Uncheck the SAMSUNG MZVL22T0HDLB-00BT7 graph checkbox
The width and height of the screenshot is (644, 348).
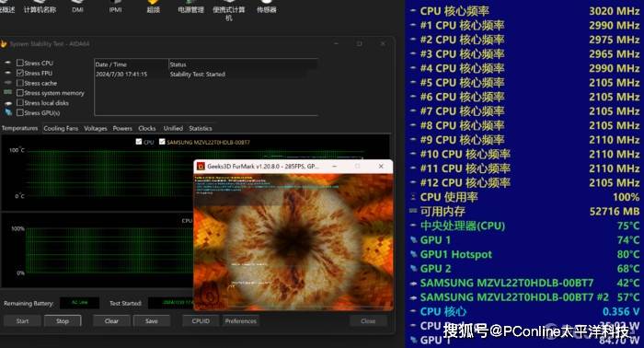[x=162, y=142]
